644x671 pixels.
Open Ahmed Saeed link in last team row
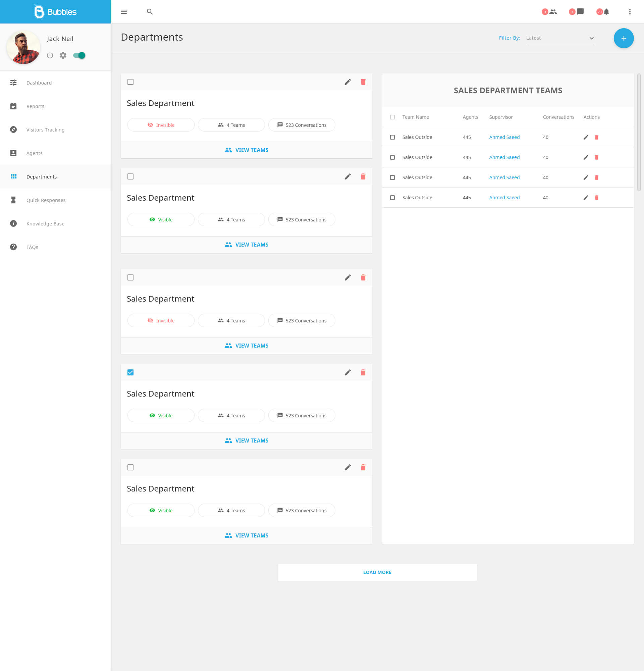pyautogui.click(x=504, y=198)
